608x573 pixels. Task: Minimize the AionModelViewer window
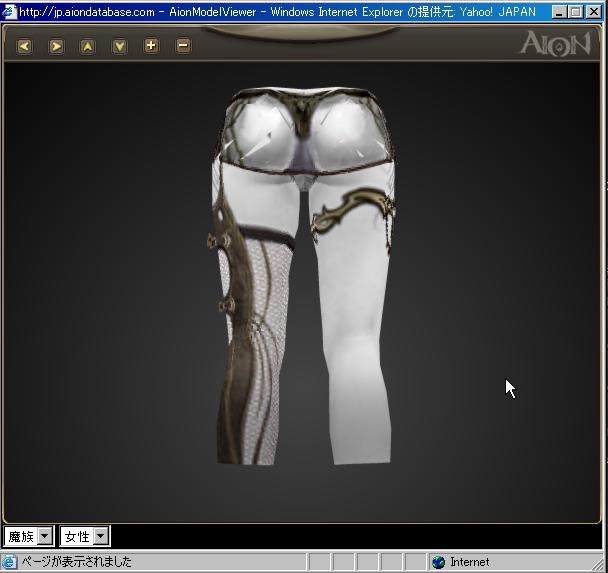click(559, 12)
